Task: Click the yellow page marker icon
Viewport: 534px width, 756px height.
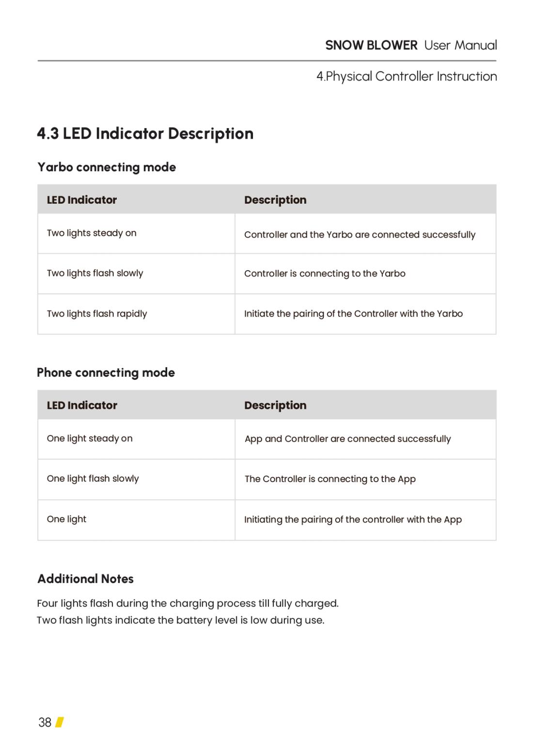Action: (x=60, y=722)
